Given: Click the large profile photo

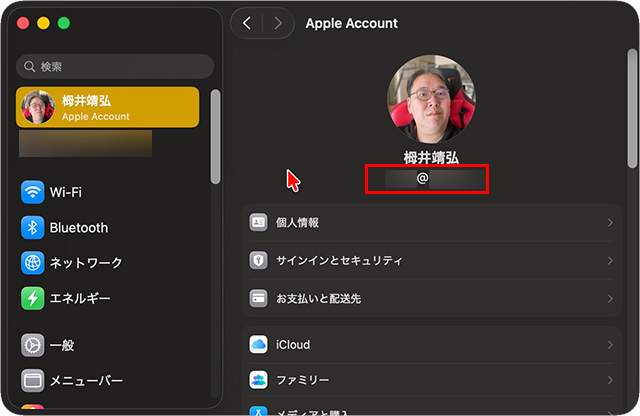Looking at the screenshot, I should (431, 99).
